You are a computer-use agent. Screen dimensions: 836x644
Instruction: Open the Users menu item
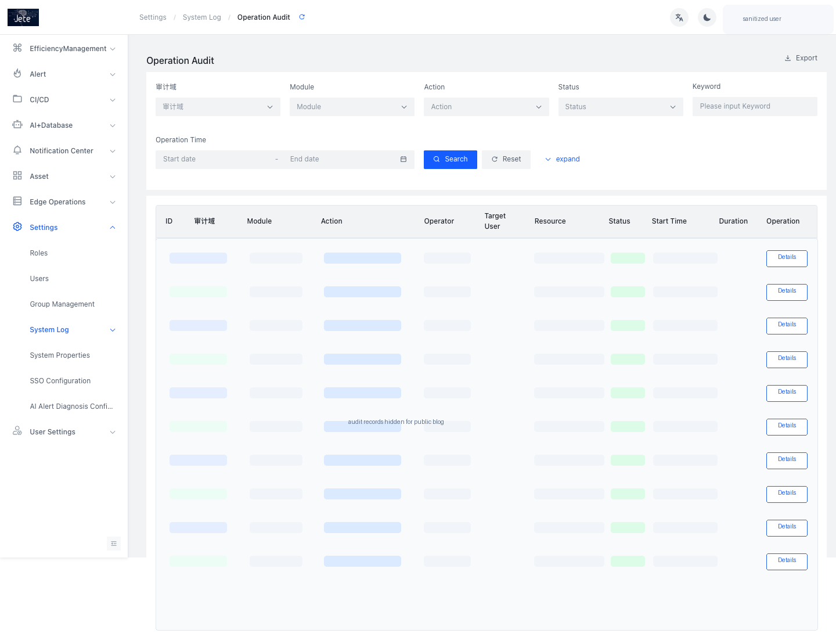39,279
